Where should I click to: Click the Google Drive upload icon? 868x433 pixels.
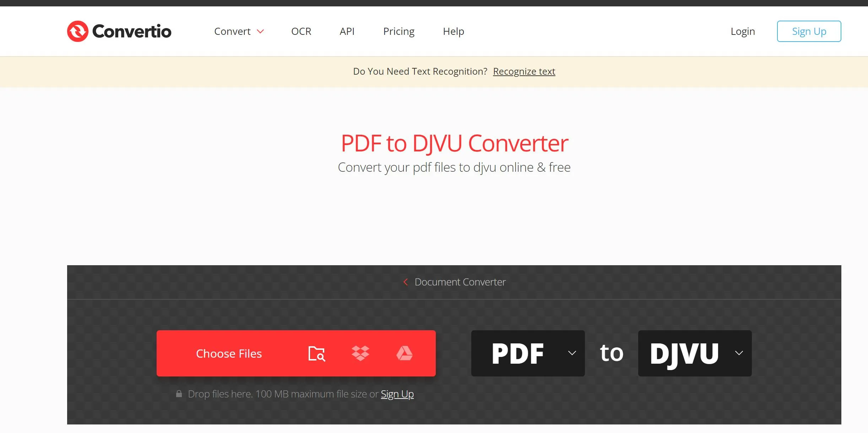coord(405,353)
